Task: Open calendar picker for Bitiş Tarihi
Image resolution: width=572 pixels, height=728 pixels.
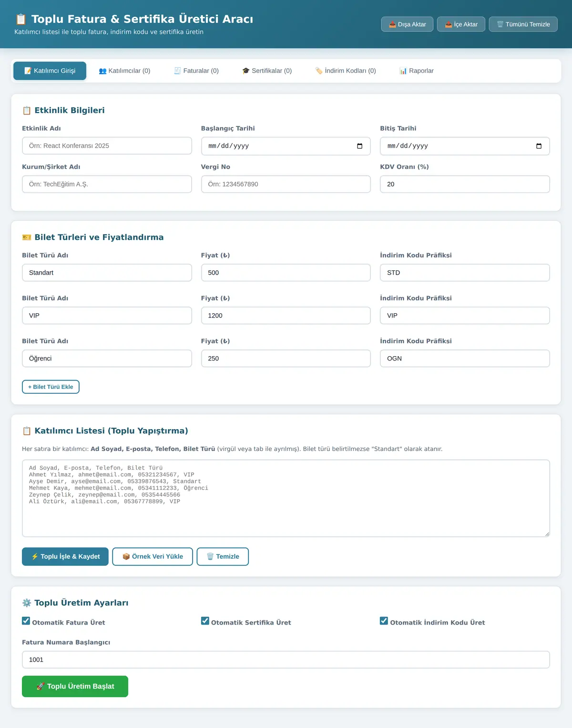Action: [539, 146]
